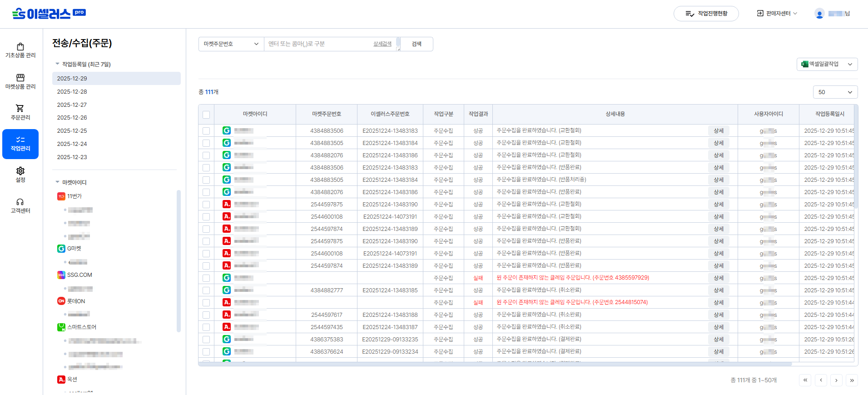Viewport: 868px width, 395px height.
Task: Select the G마켓 market icon in the tree
Action: tap(61, 249)
